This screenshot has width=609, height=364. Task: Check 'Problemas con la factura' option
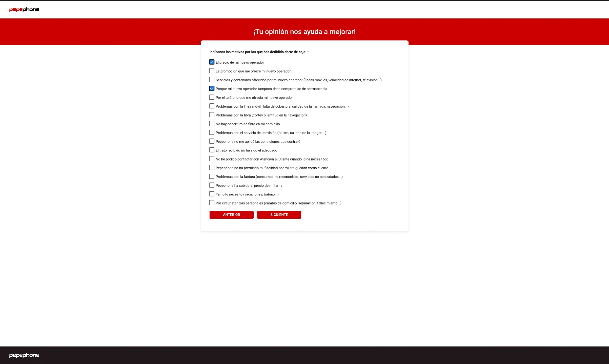[212, 176]
